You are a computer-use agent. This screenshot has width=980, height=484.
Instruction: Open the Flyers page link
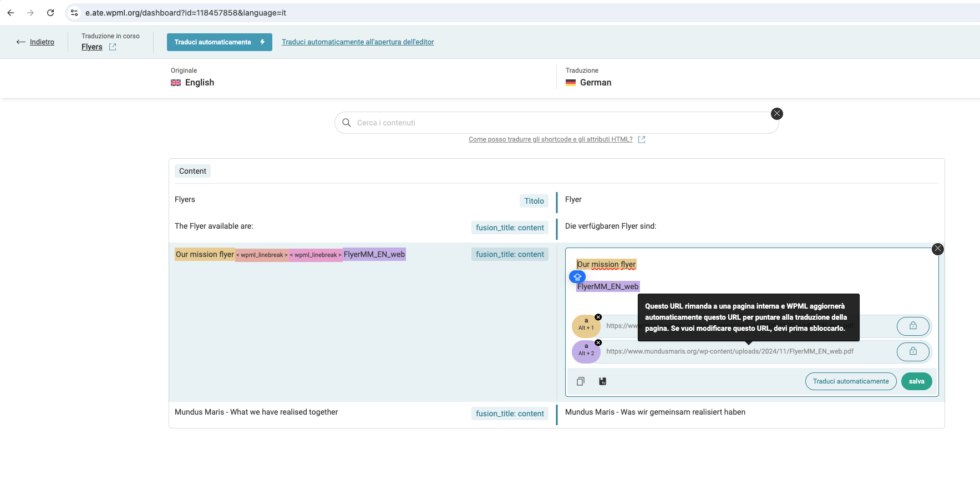point(92,47)
